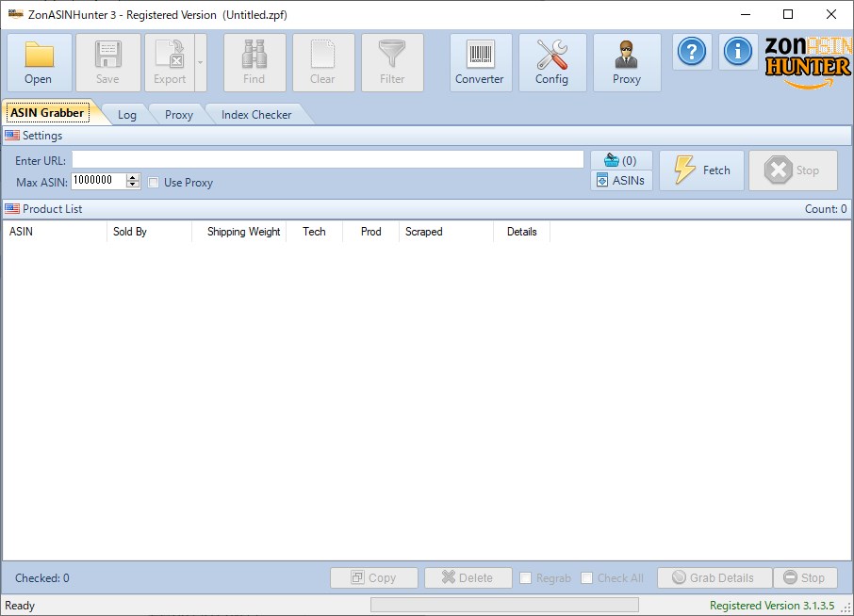This screenshot has width=854, height=616.
Task: Sort by the Sold By column header
Action: click(x=149, y=232)
